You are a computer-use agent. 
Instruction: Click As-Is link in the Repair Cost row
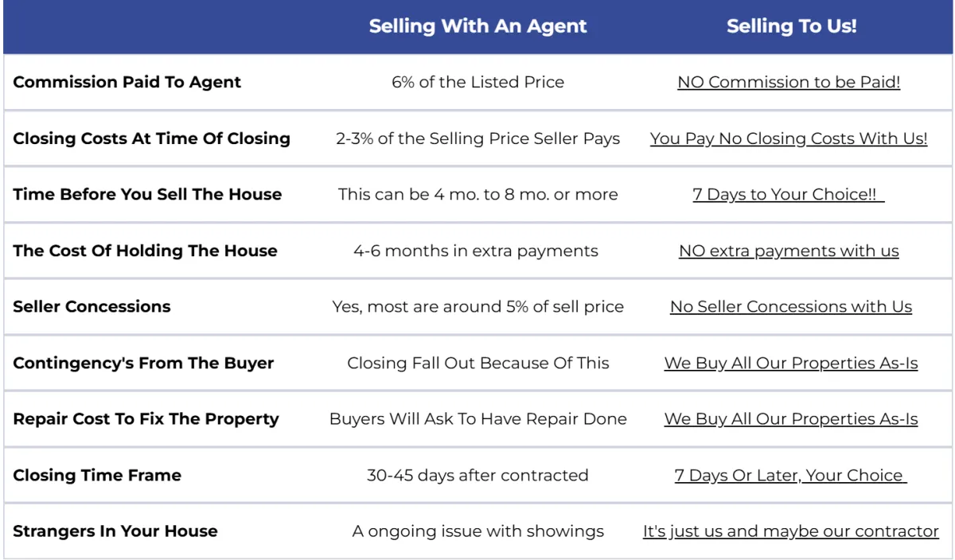(x=791, y=419)
